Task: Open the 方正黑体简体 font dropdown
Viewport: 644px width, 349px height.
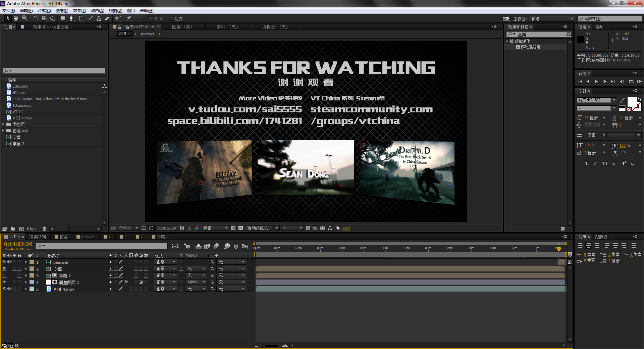Action: coord(597,100)
